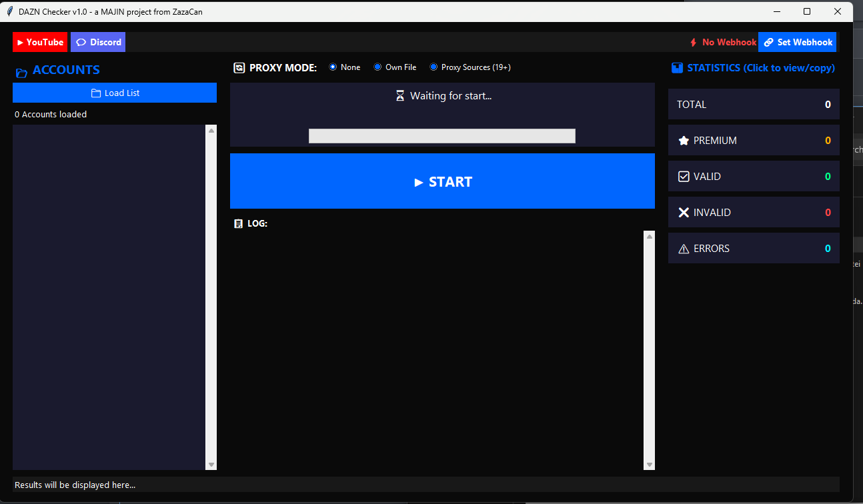Click the ACCOUNTS folder icon in header
Viewport: 863px width, 504px height.
21,73
